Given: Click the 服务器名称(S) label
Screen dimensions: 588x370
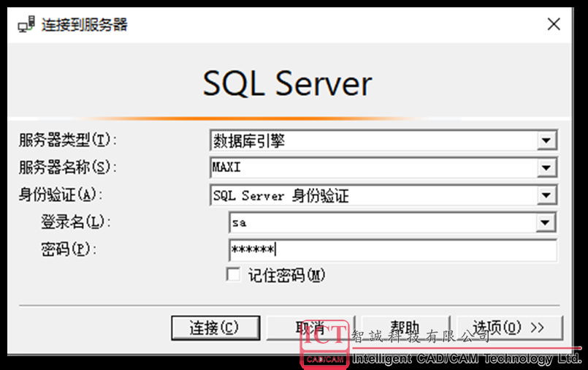Looking at the screenshot, I should point(67,167).
